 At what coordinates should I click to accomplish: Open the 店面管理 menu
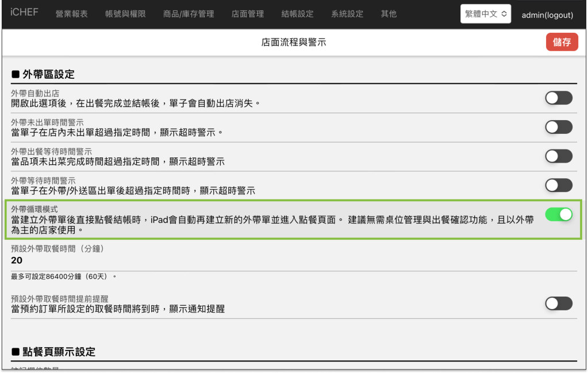pos(248,14)
